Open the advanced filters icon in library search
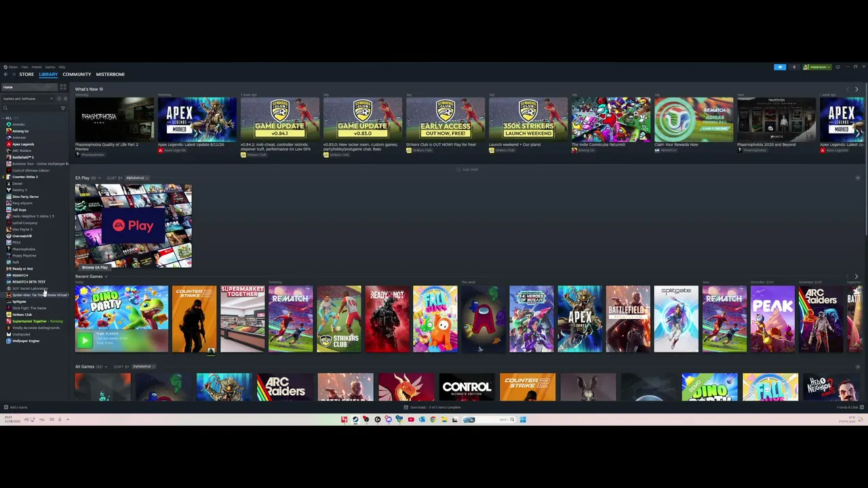 pyautogui.click(x=63, y=108)
